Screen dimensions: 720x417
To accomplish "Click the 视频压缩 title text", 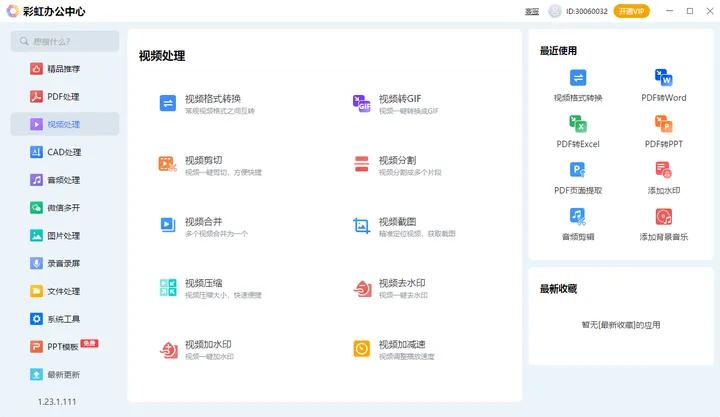I will (203, 282).
